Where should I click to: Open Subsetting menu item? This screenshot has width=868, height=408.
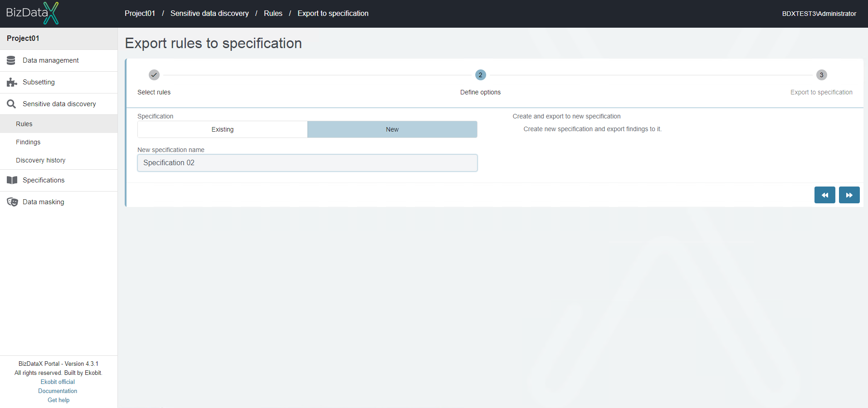[59, 82]
